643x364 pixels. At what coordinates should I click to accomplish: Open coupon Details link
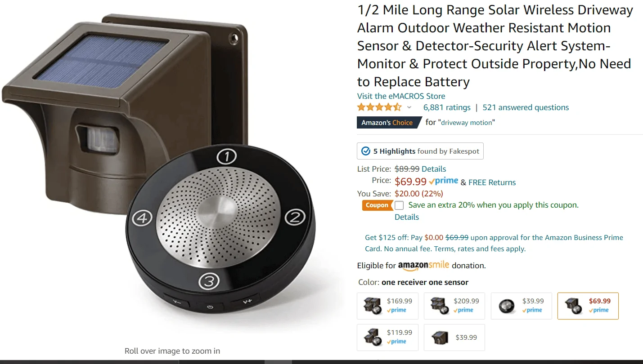click(407, 217)
